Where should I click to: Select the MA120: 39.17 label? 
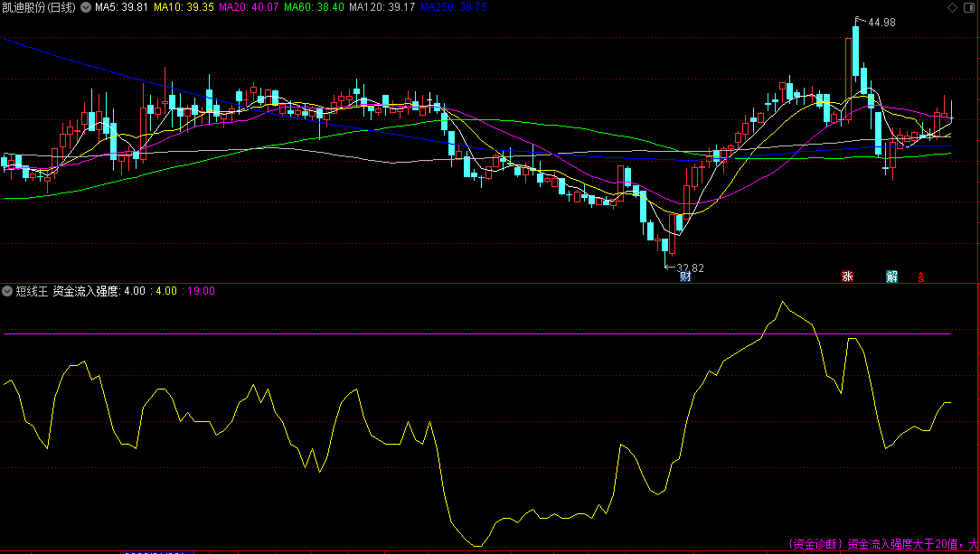382,7
